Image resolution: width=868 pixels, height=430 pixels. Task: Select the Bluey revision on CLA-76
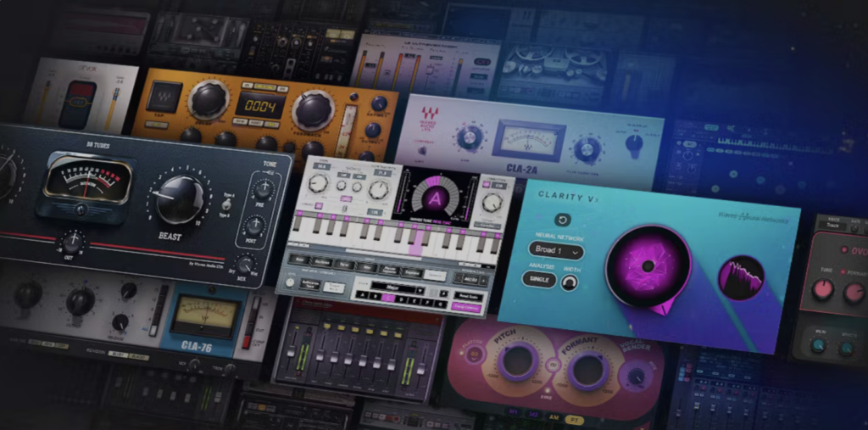118,355
